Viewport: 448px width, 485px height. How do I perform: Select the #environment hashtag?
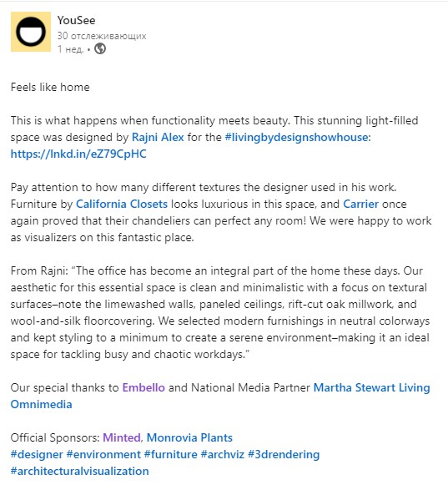[x=103, y=454]
